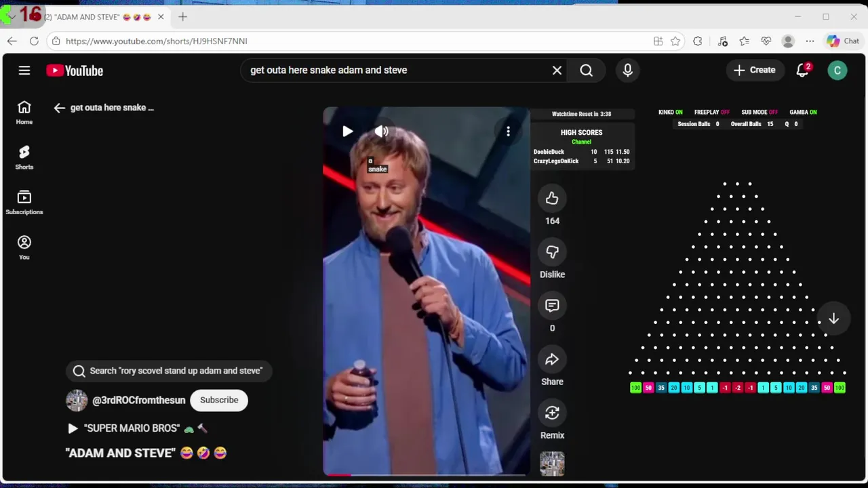868x488 pixels.
Task: Open Home in the YouTube sidebar
Action: 24,113
